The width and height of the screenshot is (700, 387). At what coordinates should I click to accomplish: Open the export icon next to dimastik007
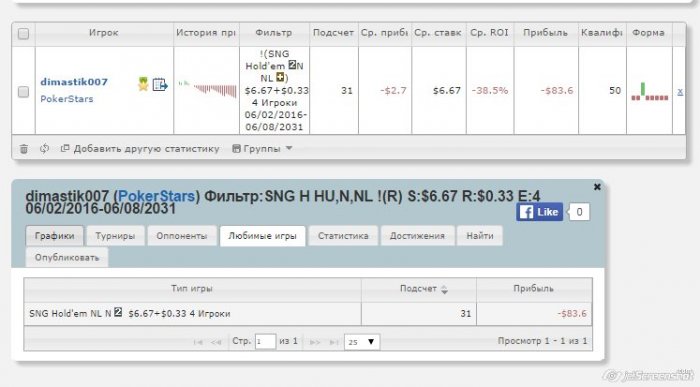tap(160, 84)
